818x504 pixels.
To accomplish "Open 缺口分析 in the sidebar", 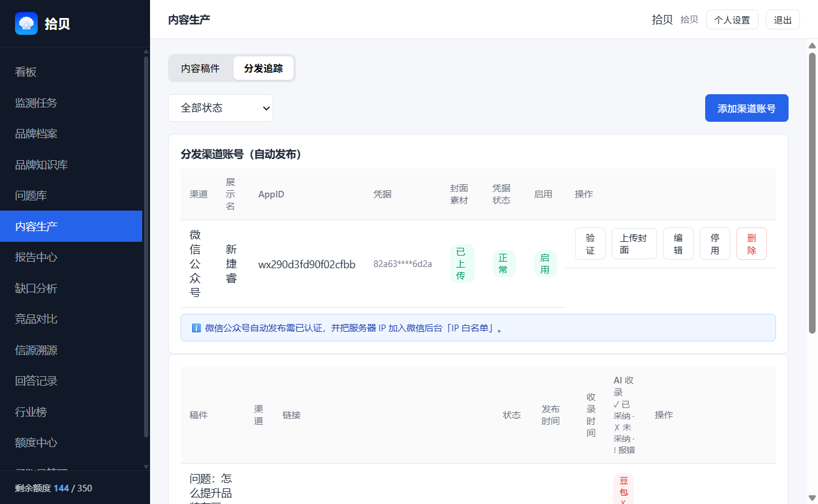I will pyautogui.click(x=71, y=289).
